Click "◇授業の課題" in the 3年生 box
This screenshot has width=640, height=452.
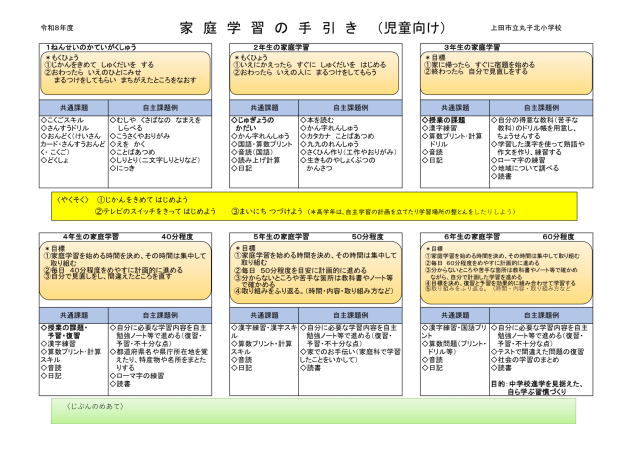click(443, 120)
